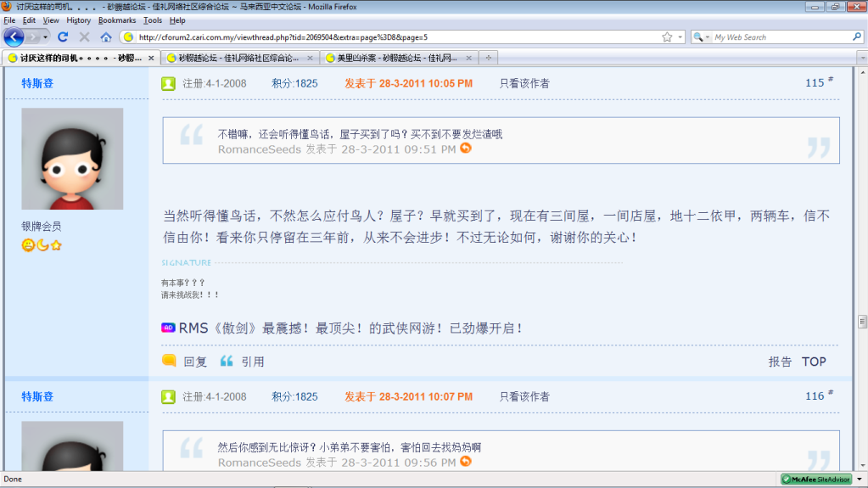The image size is (868, 488).
Task: Bookmark this page with the star icon
Action: coord(667,37)
